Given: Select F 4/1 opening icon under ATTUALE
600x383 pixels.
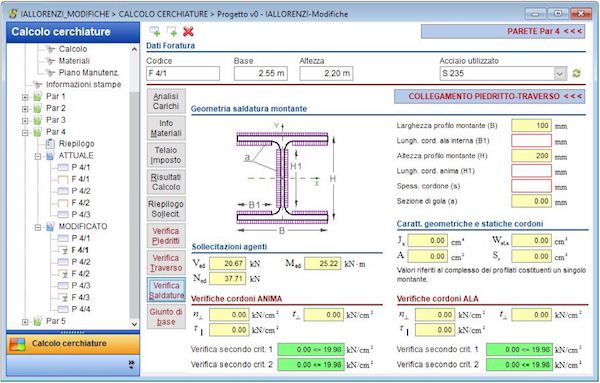Looking at the screenshot, I should click(63, 179).
